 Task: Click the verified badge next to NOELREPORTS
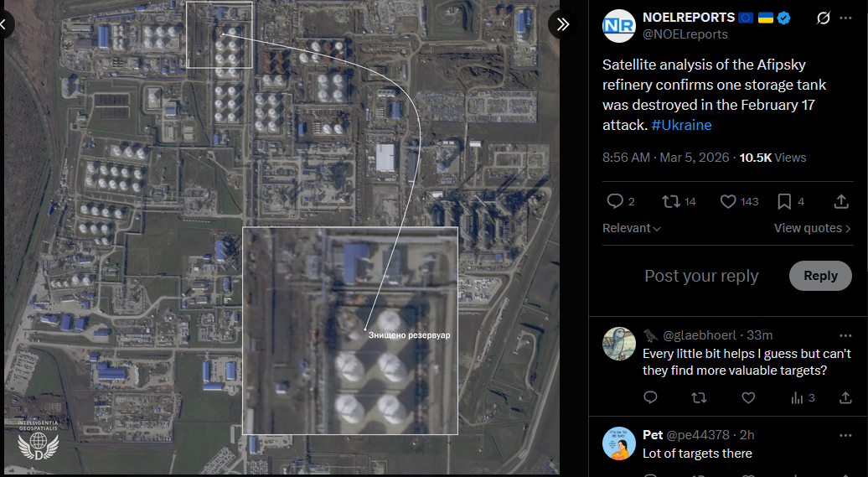783,18
